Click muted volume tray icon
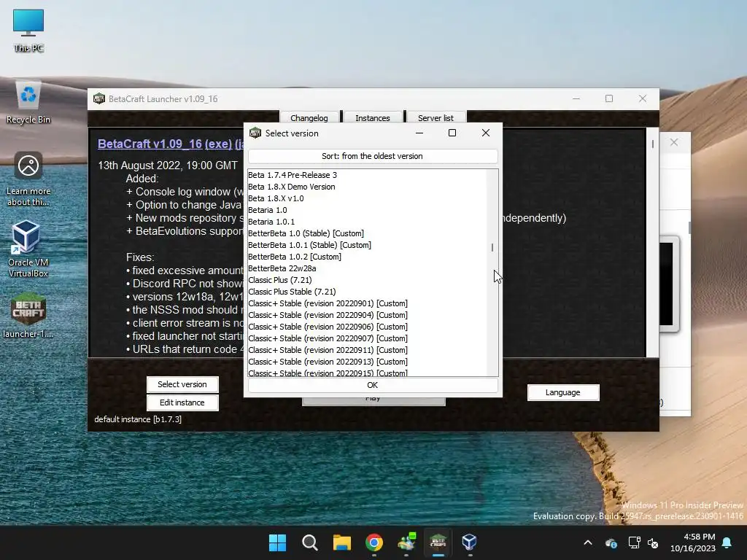This screenshot has height=560, width=747. (x=653, y=542)
